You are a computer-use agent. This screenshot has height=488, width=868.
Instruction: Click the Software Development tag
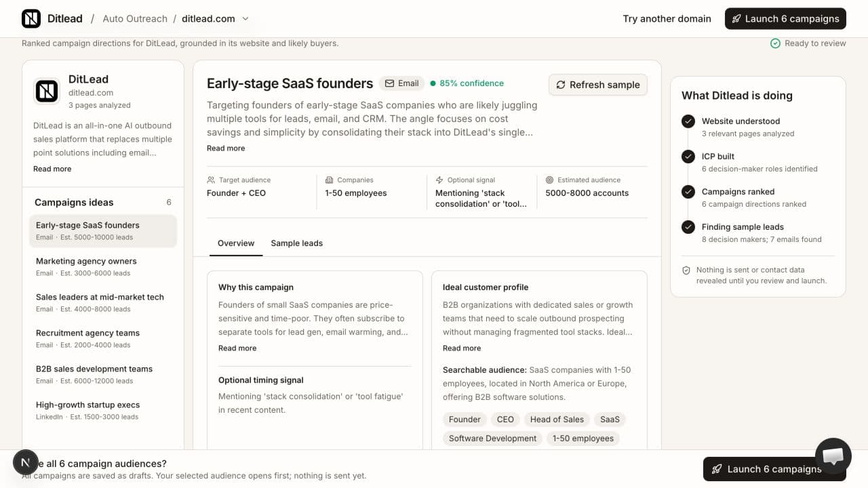492,439
